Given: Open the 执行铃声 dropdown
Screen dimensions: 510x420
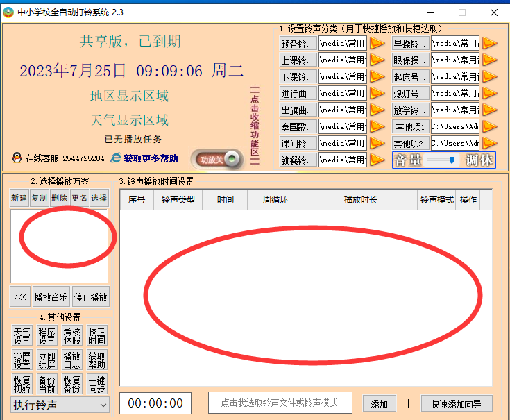Looking at the screenshot, I should (x=60, y=405).
